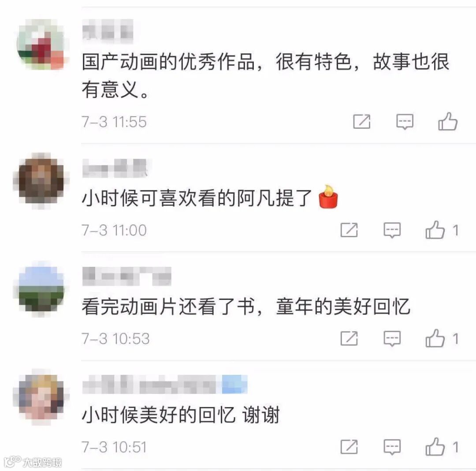Open the blonde portrait avatar profile
Image resolution: width=476 pixels, height=471 pixels.
pyautogui.click(x=41, y=397)
